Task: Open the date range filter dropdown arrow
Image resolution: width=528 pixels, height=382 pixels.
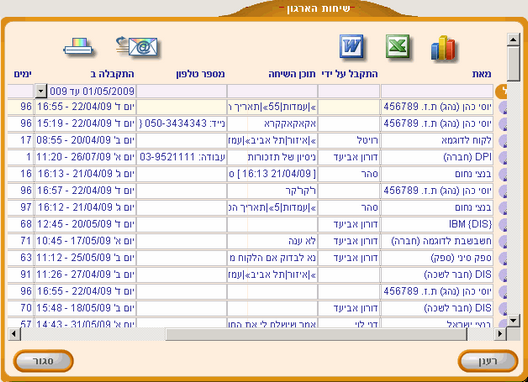Action: tap(40, 91)
